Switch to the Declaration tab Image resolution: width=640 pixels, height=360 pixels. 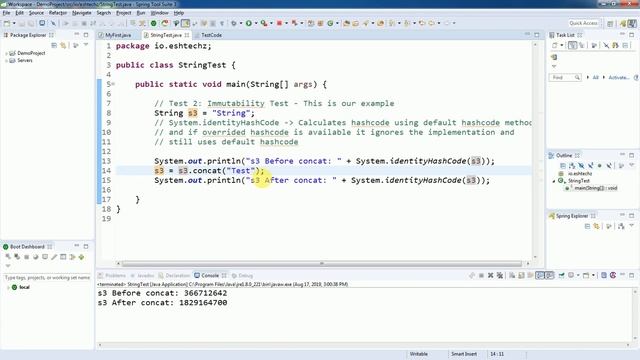174,276
